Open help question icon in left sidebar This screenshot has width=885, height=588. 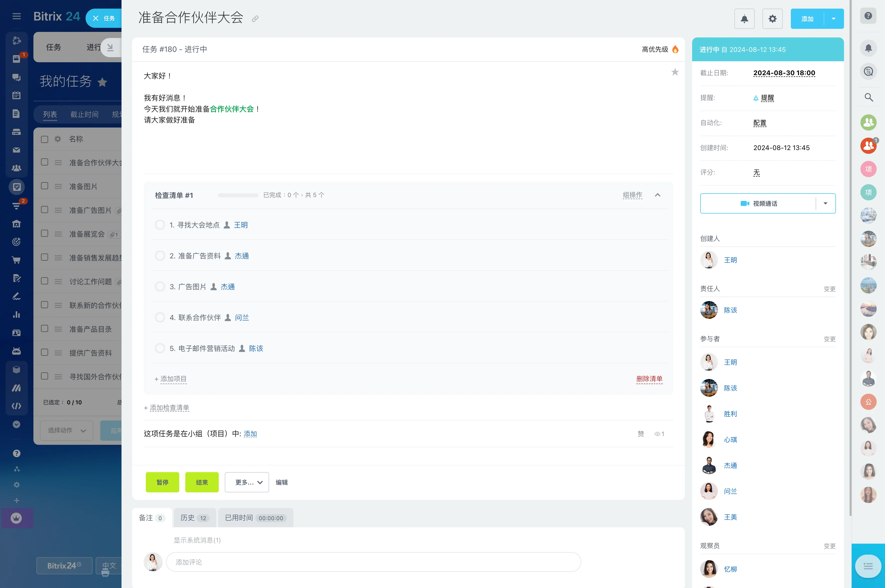point(16,453)
